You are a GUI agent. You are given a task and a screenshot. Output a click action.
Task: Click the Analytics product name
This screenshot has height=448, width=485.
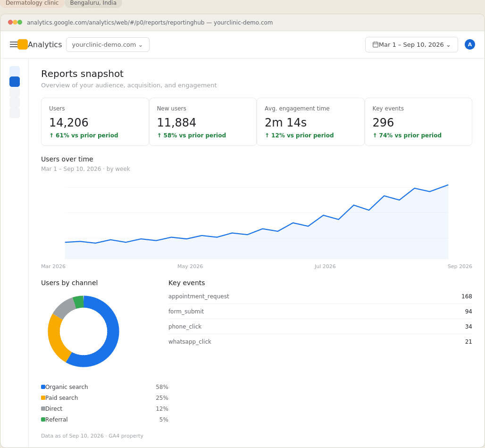(x=45, y=44)
